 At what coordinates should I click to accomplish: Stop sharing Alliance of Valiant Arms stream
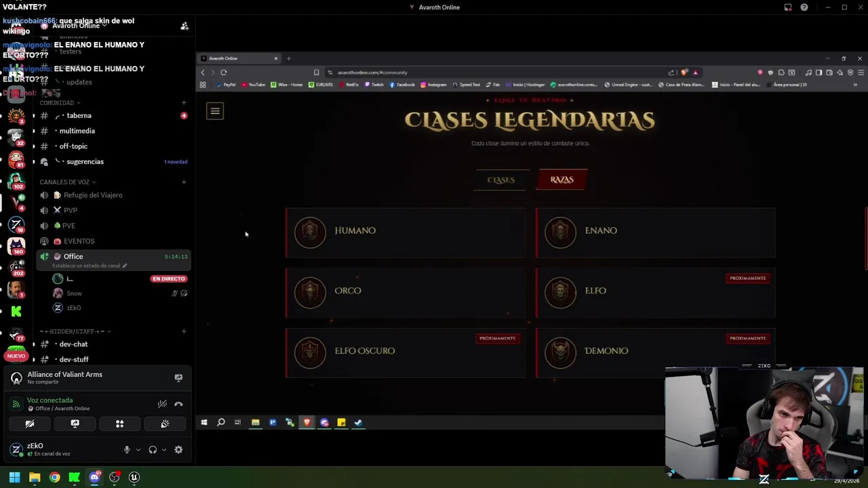coord(178,378)
